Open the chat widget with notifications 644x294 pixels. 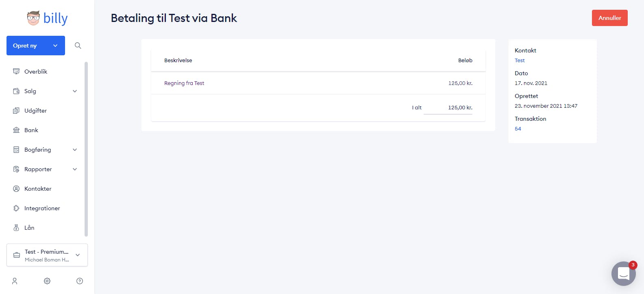(x=624, y=273)
